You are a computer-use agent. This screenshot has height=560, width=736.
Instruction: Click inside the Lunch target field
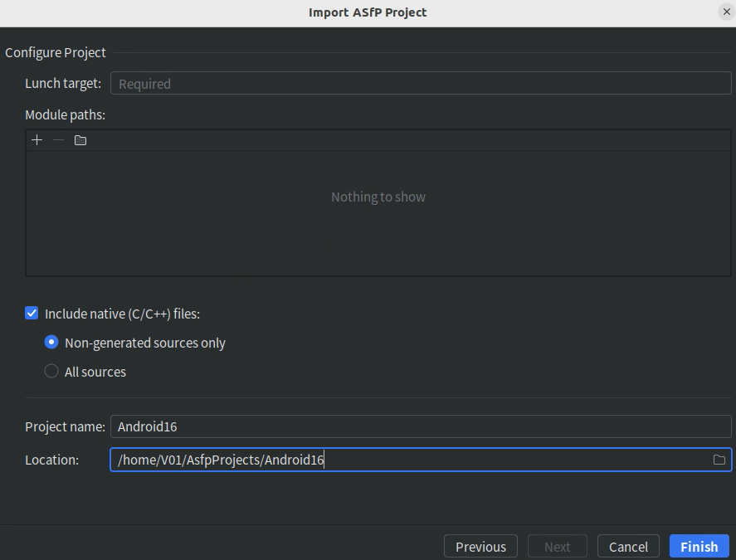click(x=332, y=83)
